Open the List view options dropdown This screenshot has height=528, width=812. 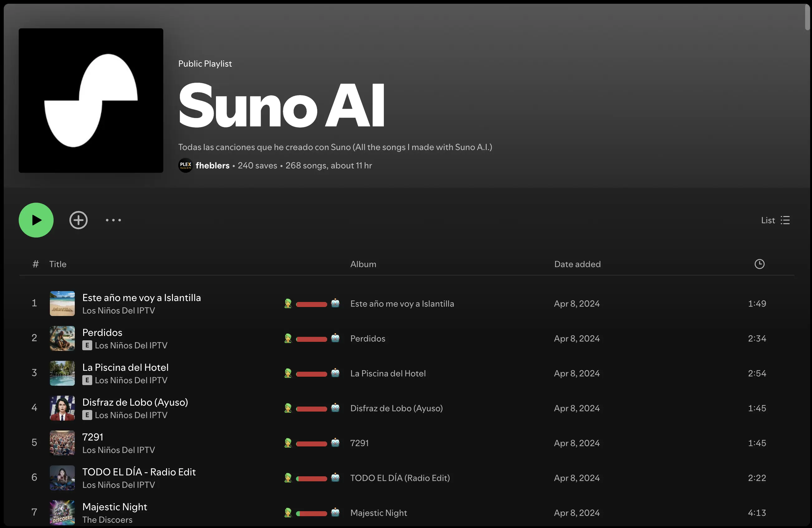click(775, 220)
